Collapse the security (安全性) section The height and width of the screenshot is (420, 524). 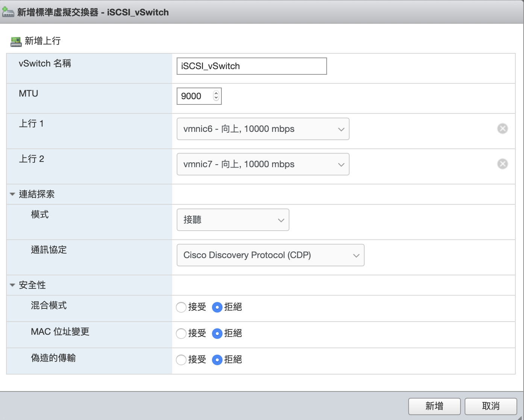pyautogui.click(x=12, y=285)
